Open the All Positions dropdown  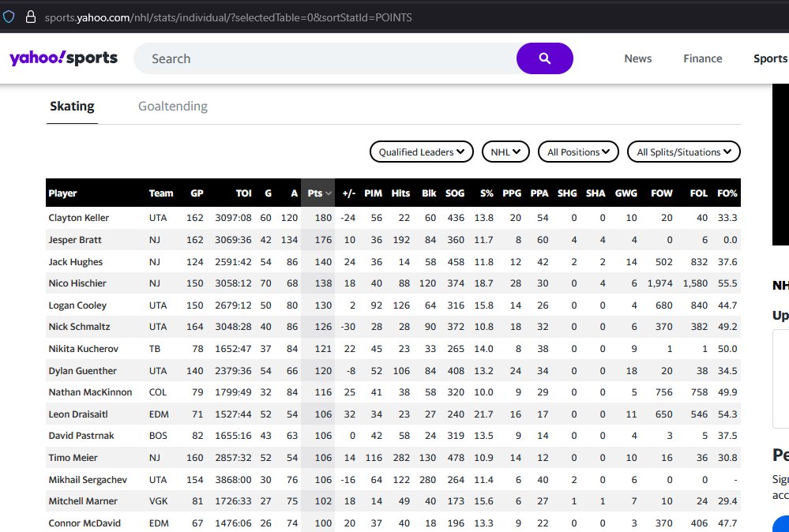(x=578, y=152)
